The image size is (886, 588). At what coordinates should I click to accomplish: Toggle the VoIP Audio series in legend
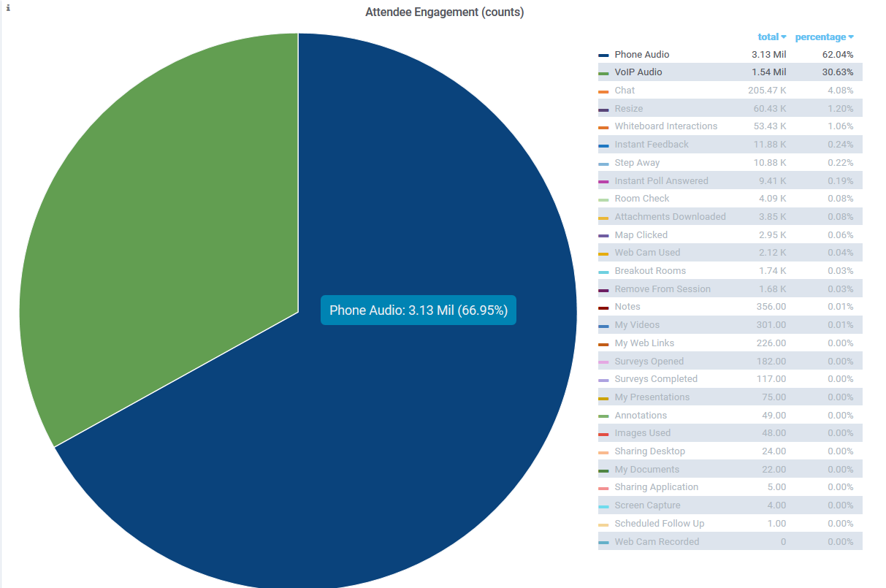tap(638, 72)
